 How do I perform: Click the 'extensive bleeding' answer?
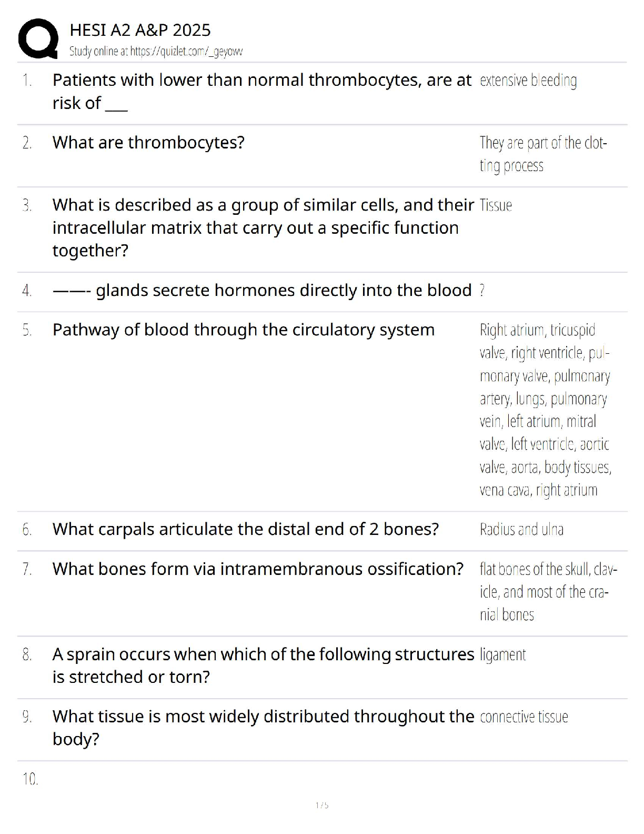pyautogui.click(x=528, y=81)
